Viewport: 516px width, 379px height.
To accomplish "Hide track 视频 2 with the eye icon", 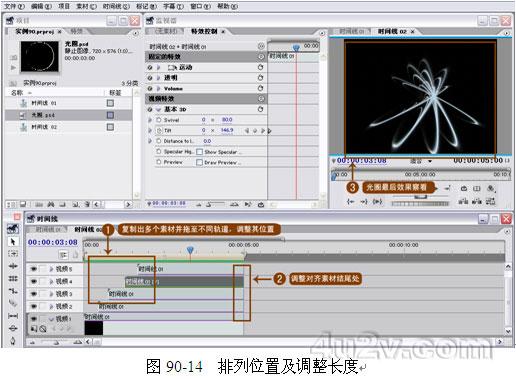I will tap(33, 306).
